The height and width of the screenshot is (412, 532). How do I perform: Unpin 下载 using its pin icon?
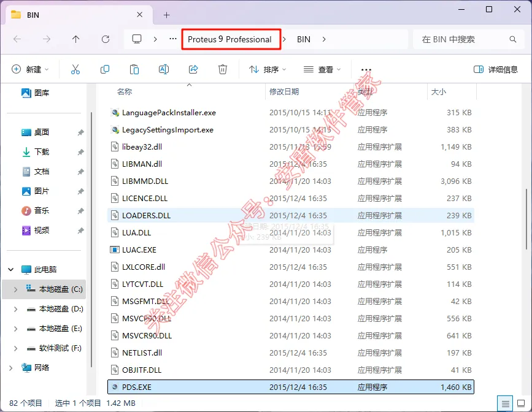[81, 152]
